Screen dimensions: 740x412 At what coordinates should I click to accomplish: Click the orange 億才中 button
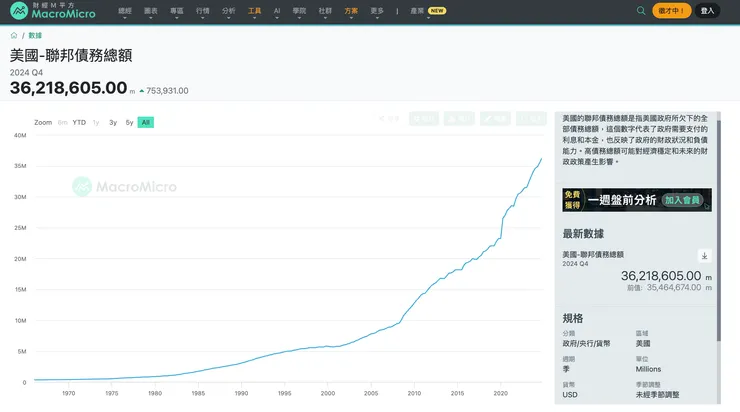[672, 11]
